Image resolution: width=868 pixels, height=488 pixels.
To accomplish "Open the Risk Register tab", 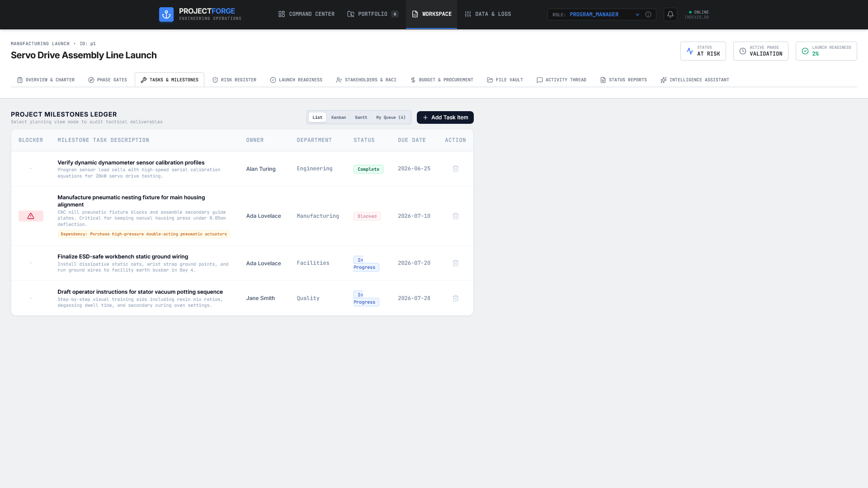I will (234, 80).
